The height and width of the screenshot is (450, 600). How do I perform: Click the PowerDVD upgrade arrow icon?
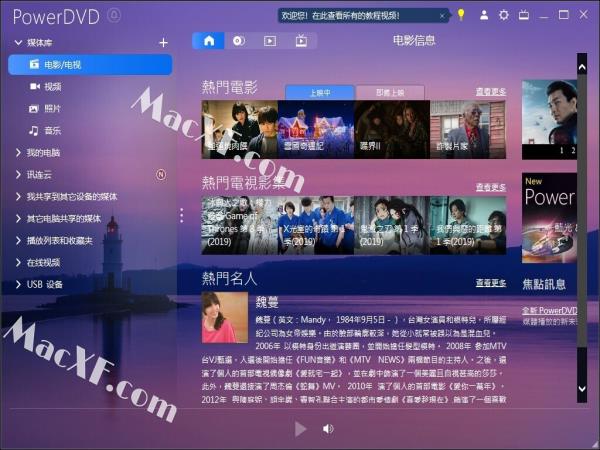point(114,15)
